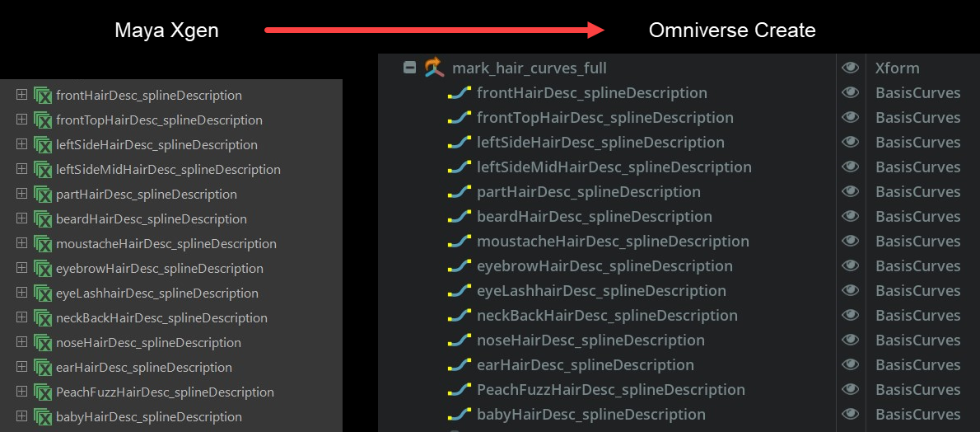980x432 pixels.
Task: Click XGen icon beside frontTopHairDesc_splineDescription in Maya
Action: pyautogui.click(x=43, y=120)
